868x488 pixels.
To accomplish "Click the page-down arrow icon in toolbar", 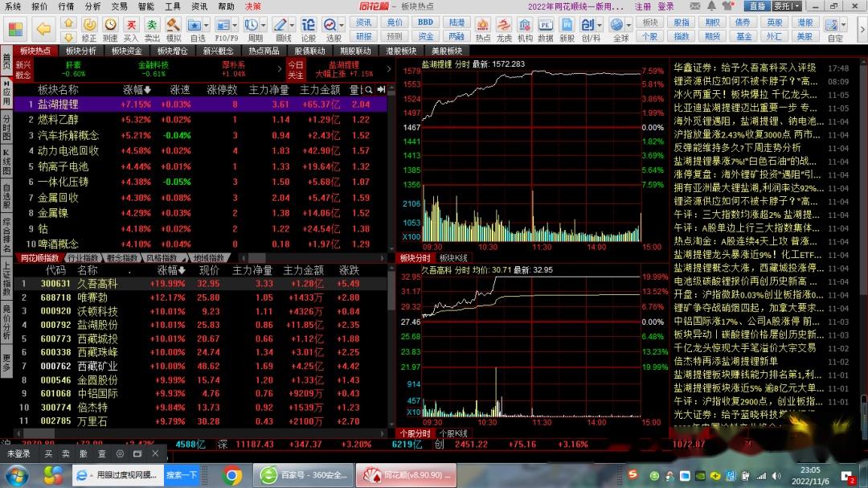I will (68, 36).
